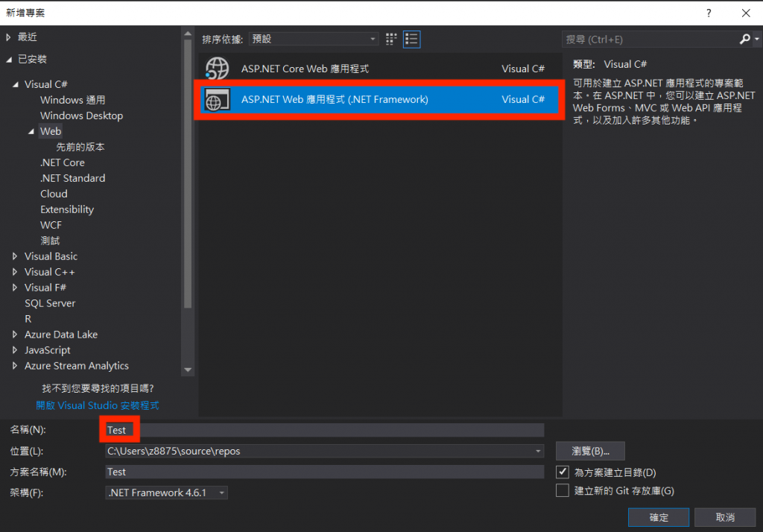Expand the Visual Basic node
The height and width of the screenshot is (532, 763).
click(15, 256)
